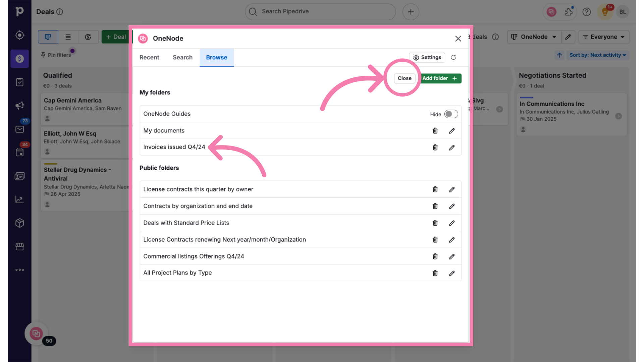The height and width of the screenshot is (362, 644).
Task: Switch to the Search tab
Action: [x=182, y=57]
